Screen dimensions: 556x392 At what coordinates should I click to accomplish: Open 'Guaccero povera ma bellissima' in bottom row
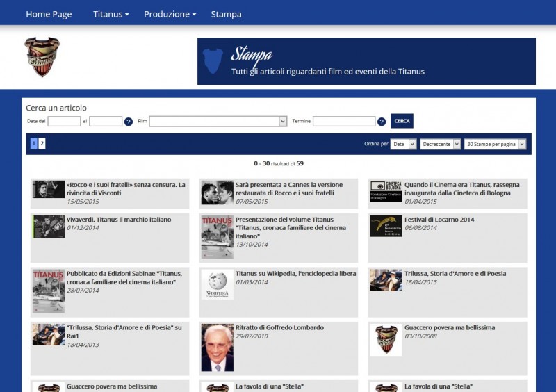(112, 386)
